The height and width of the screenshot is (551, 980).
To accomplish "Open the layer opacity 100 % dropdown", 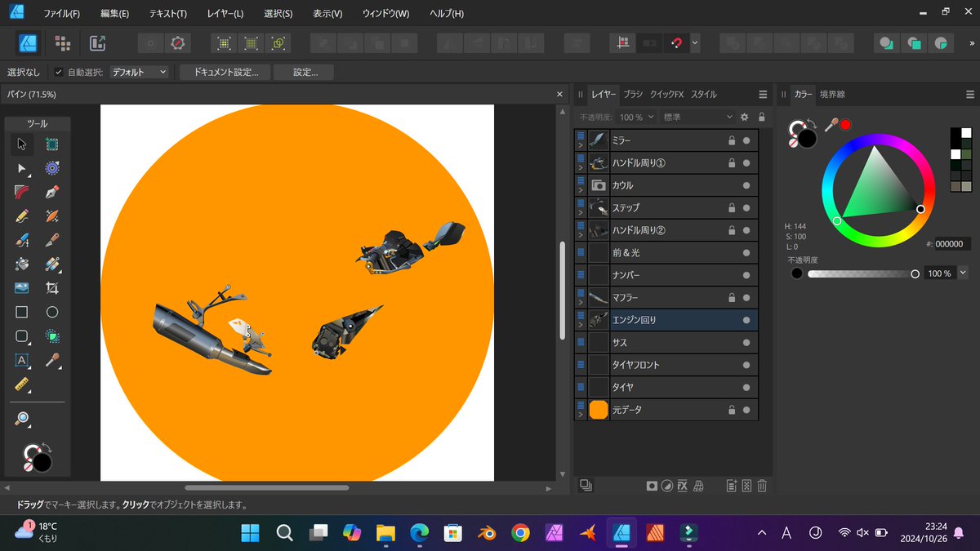I will (638, 117).
